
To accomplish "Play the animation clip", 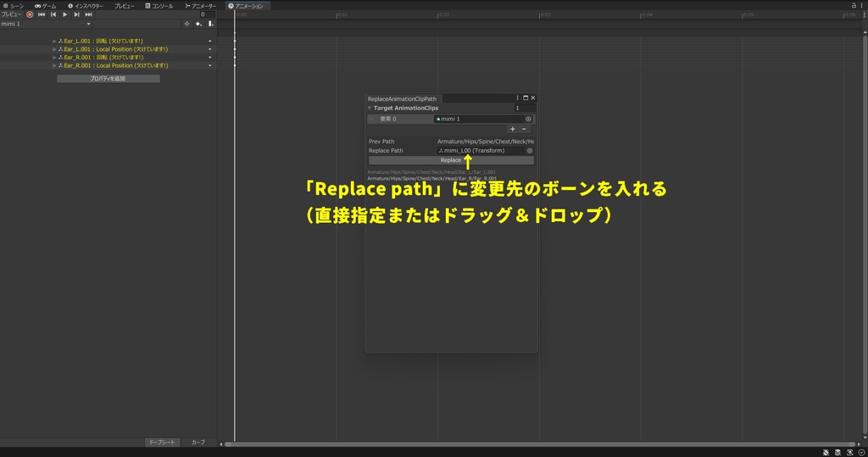I will [x=64, y=14].
